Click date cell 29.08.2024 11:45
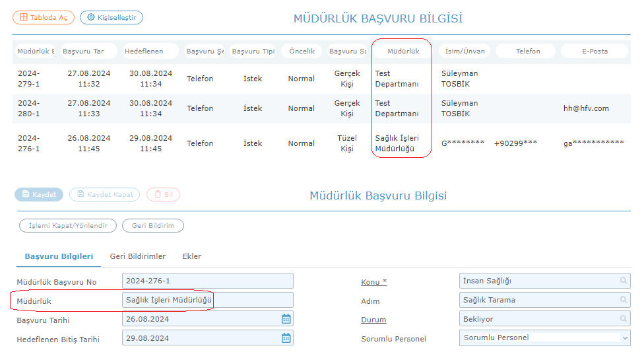 click(150, 143)
